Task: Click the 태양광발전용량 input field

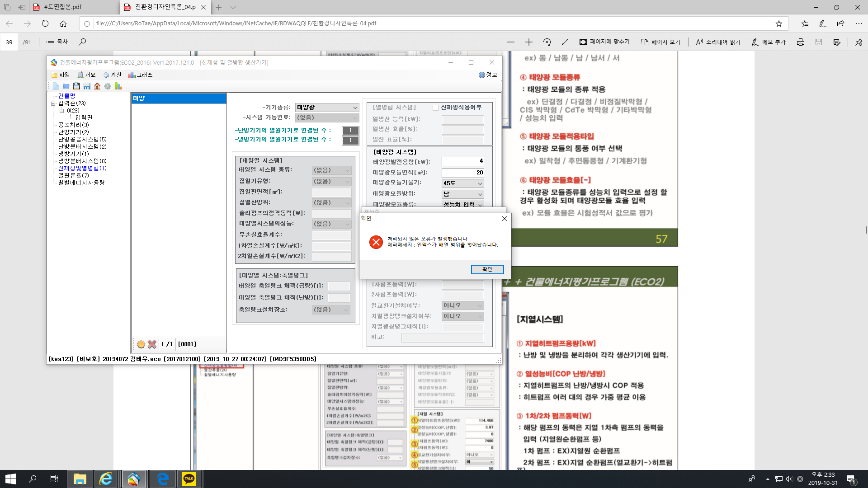Action: [462, 161]
